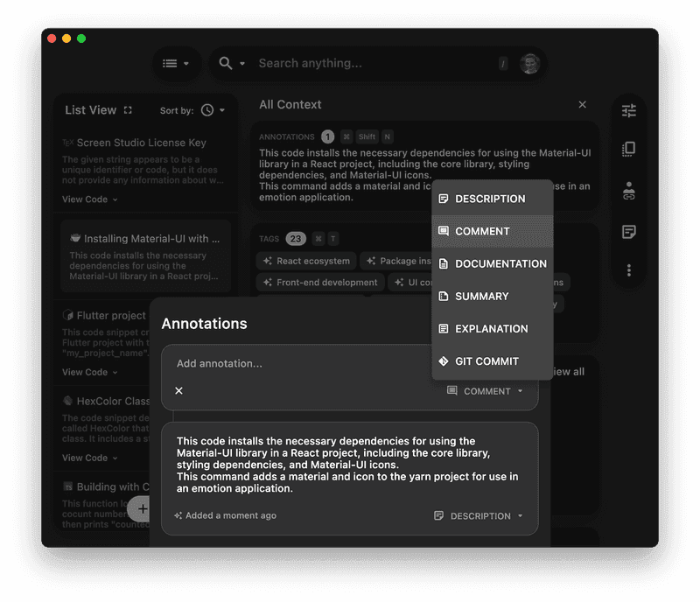The width and height of the screenshot is (700, 602).
Task: Choose GIT COMMIT from the annotation menu
Action: [x=488, y=360]
